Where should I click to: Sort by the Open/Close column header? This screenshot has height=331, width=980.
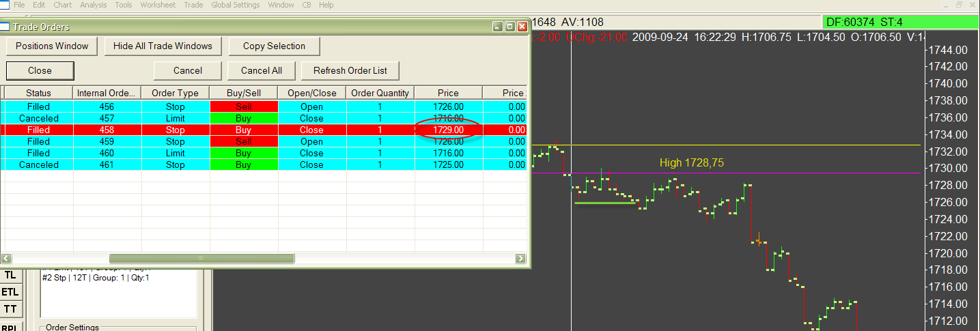(311, 93)
